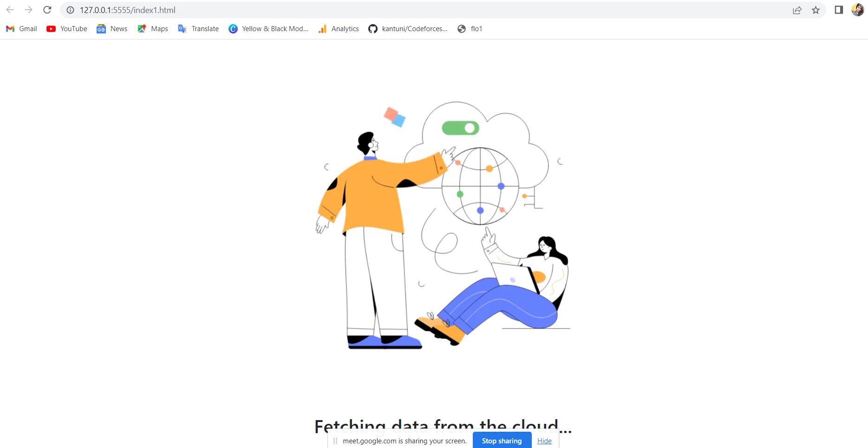View site information icon beside URL
This screenshot has height=448, width=868.
(71, 10)
